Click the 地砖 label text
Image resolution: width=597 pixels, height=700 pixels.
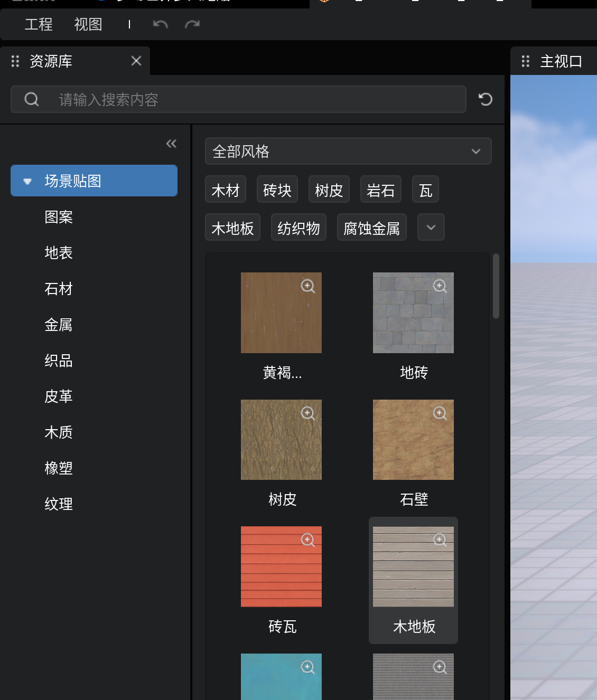[414, 373]
